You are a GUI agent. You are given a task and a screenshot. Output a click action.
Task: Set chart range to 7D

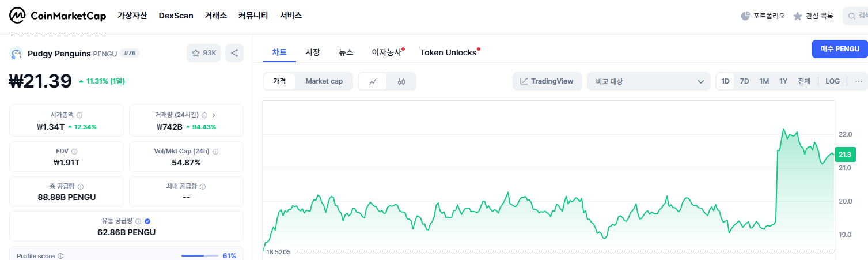coord(744,81)
